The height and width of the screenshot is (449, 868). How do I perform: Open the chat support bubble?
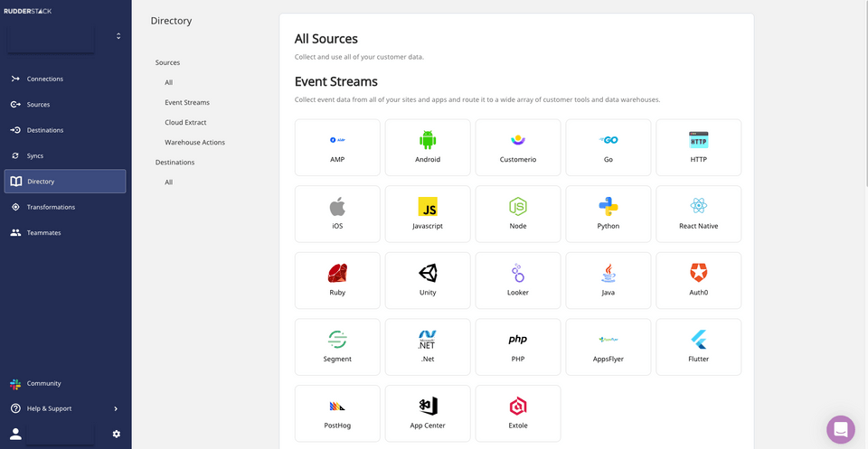[x=840, y=430]
